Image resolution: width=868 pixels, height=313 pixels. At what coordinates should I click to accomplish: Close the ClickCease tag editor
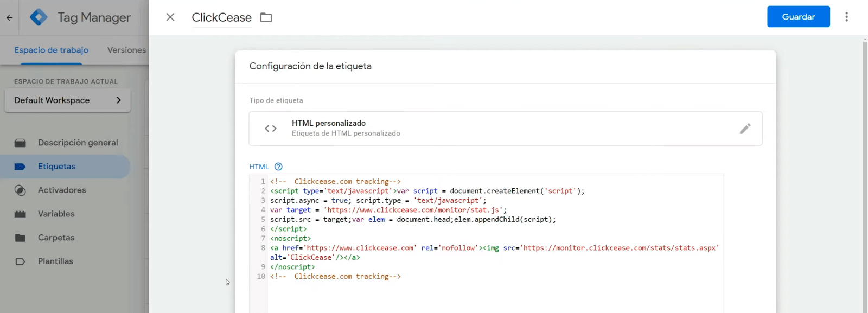click(x=170, y=17)
